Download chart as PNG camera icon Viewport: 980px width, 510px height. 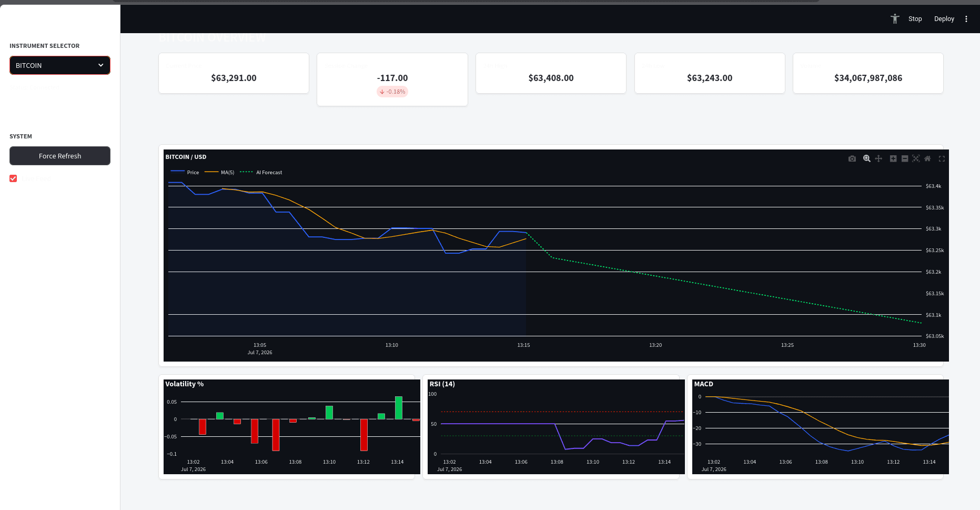[852, 158]
